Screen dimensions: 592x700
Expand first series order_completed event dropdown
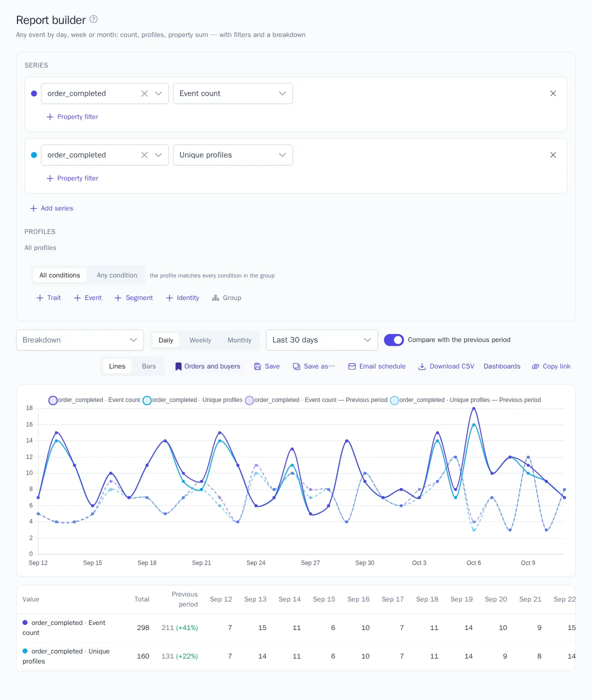tap(158, 93)
